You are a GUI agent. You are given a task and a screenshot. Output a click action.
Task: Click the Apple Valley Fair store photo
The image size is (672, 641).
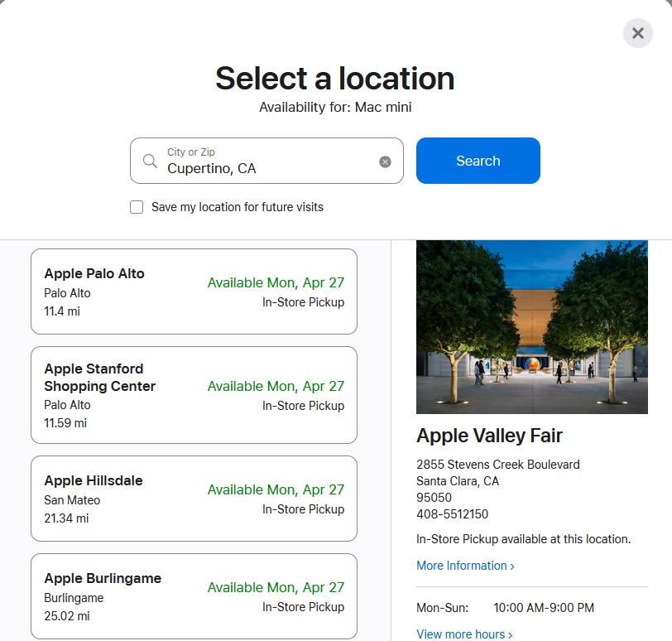click(532, 327)
